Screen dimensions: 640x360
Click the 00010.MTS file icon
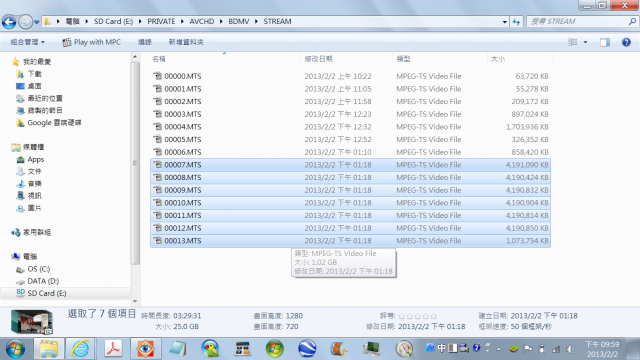[158, 203]
